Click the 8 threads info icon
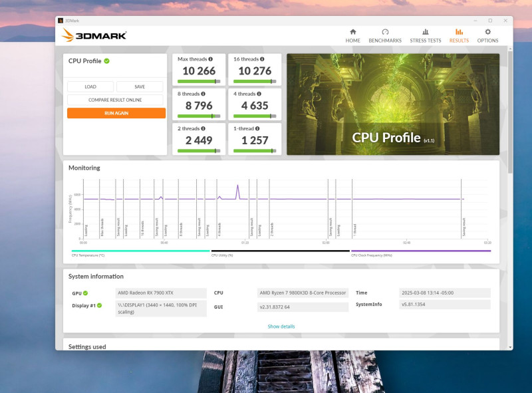Viewport: 532px width, 393px height. point(203,94)
